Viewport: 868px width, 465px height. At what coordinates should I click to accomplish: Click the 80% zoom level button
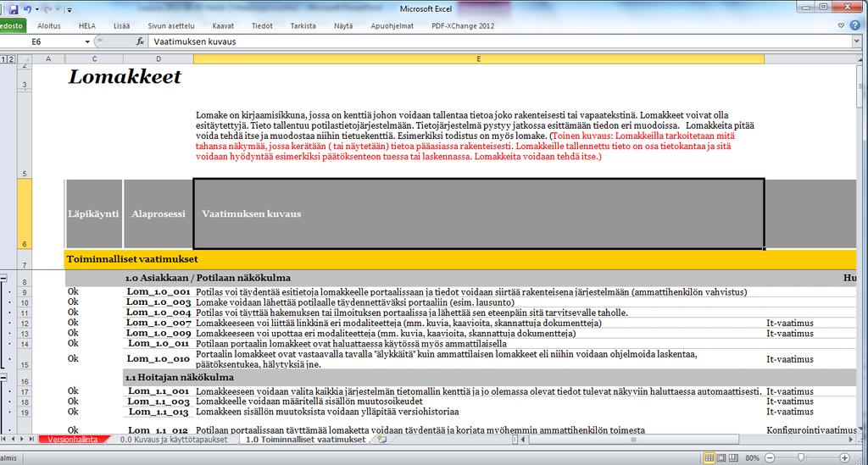[753, 458]
